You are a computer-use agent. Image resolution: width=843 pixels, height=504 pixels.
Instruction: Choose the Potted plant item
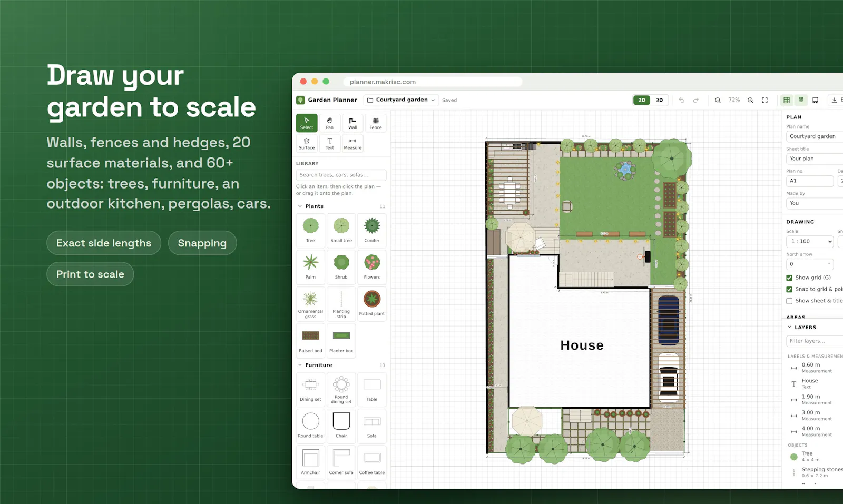[372, 304]
